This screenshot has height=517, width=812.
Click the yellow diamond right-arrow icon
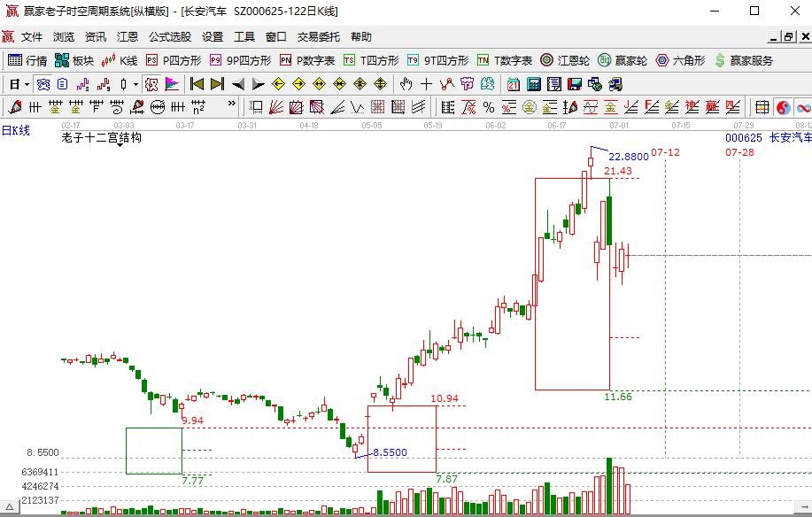click(x=298, y=84)
